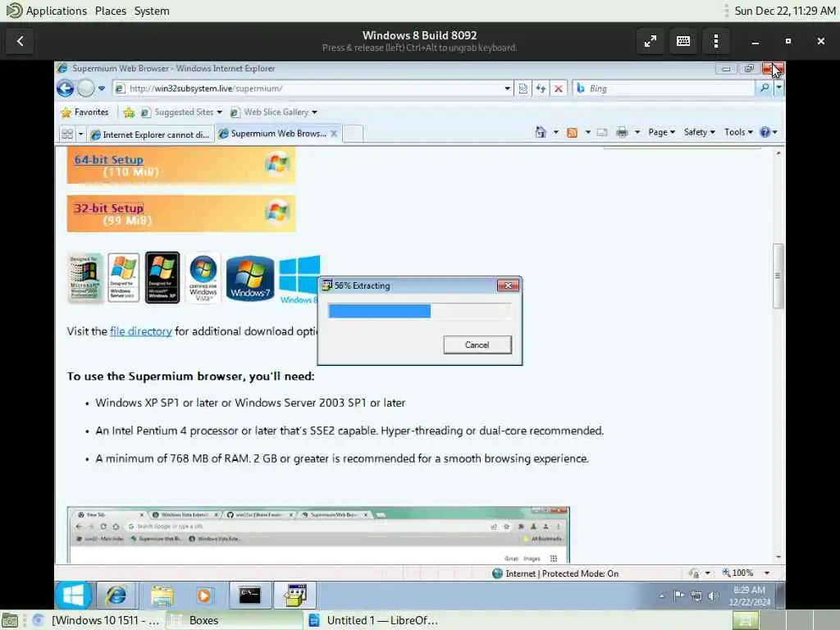Screen dimensions: 840x630
Task: Cancel the extraction dialog
Action: coord(477,345)
